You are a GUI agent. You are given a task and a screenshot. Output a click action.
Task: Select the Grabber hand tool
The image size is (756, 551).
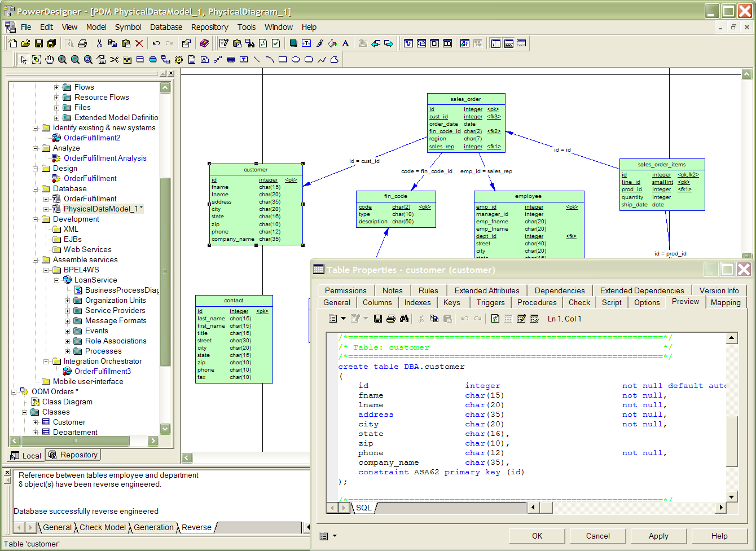pos(50,60)
